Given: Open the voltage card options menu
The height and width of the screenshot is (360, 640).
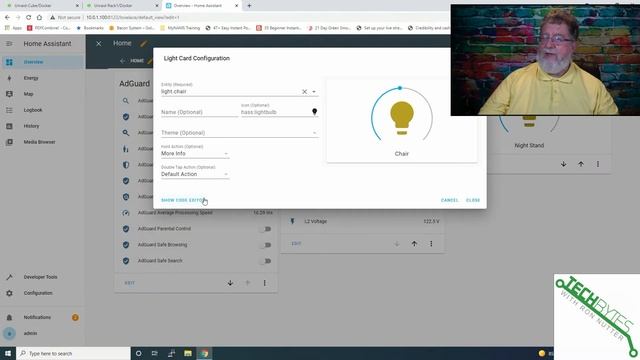Looking at the screenshot, I should click(x=431, y=244).
